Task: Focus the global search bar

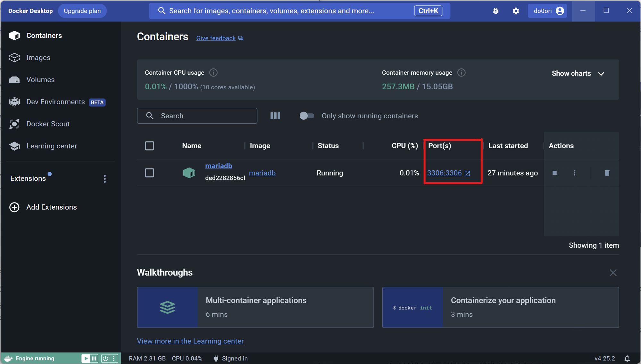Action: tap(299, 11)
